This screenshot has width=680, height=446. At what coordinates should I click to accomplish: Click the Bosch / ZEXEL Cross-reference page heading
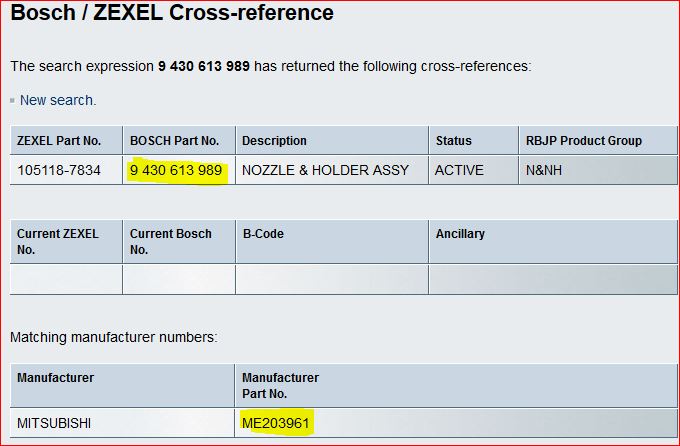172,14
